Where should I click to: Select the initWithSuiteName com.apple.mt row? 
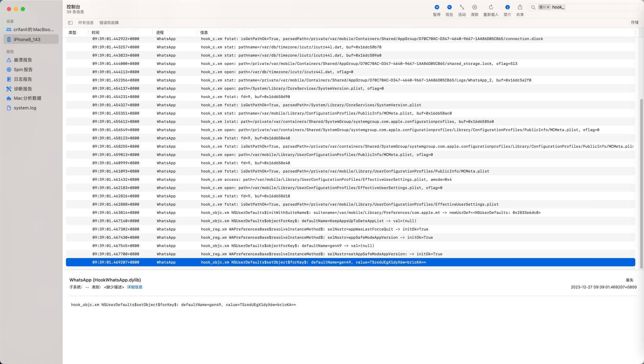point(350,213)
